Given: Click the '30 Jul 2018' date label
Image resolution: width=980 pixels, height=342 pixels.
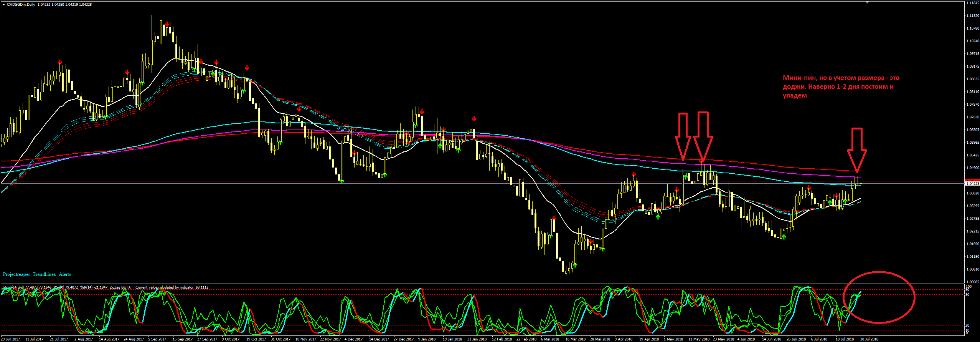Looking at the screenshot, I should [869, 339].
